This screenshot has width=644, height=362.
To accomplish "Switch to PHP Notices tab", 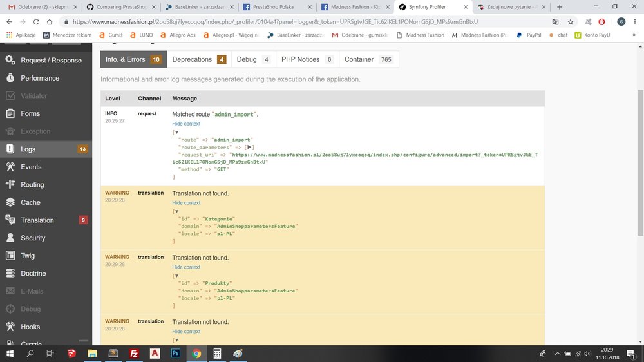I will [x=307, y=59].
